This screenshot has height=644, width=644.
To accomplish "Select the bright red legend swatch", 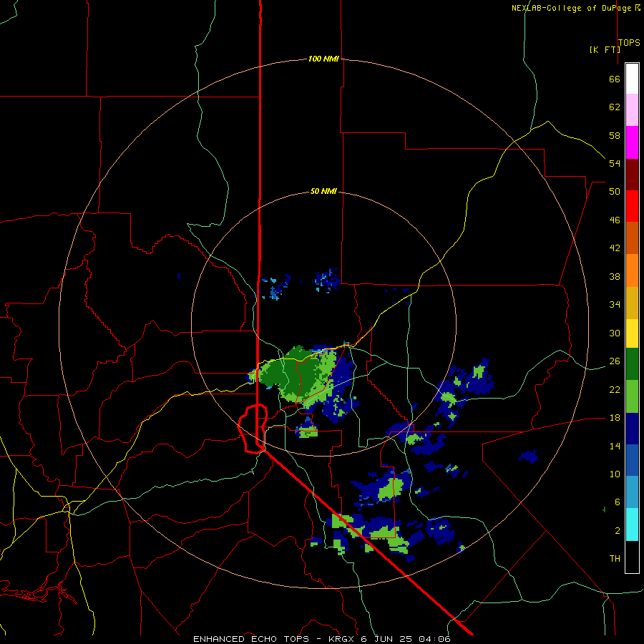I will 632,206.
